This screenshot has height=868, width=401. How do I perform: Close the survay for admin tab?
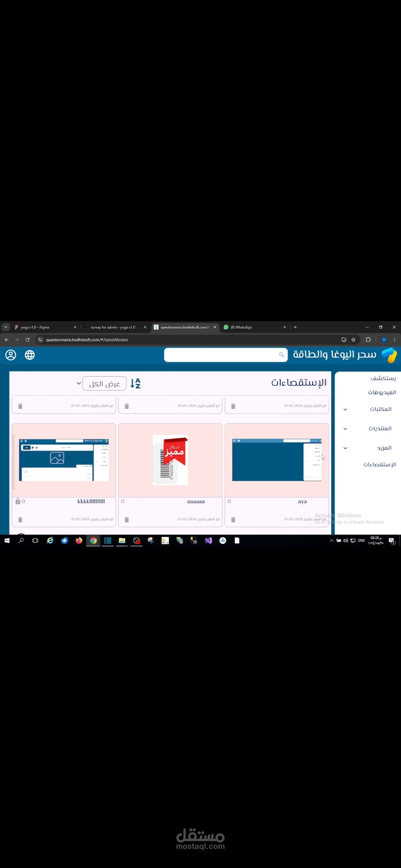coord(145,327)
